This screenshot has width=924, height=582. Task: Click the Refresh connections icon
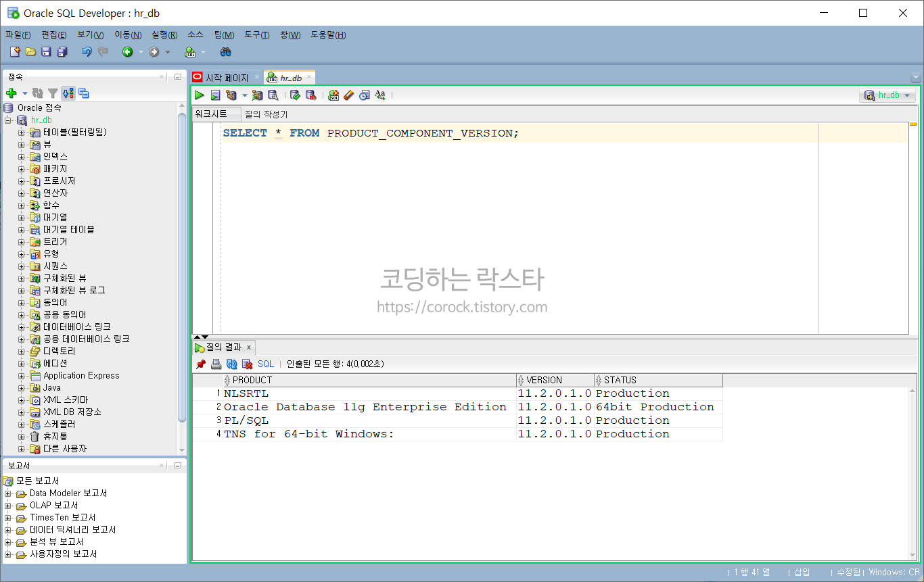(x=38, y=93)
